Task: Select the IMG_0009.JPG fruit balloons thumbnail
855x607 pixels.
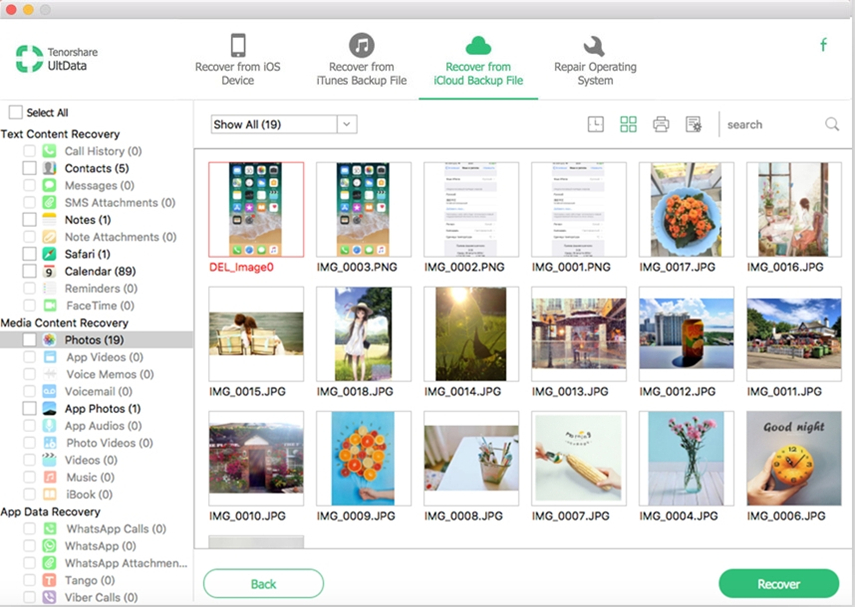Action: pos(364,458)
